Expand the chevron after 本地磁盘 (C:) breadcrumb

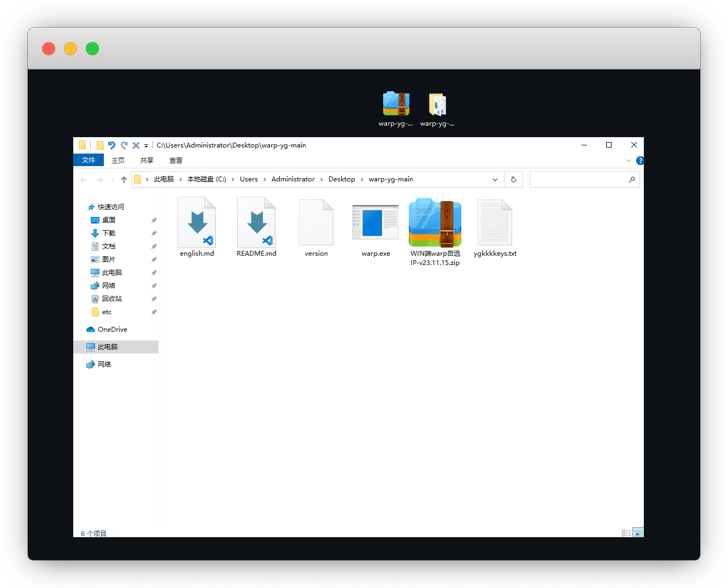tap(233, 179)
